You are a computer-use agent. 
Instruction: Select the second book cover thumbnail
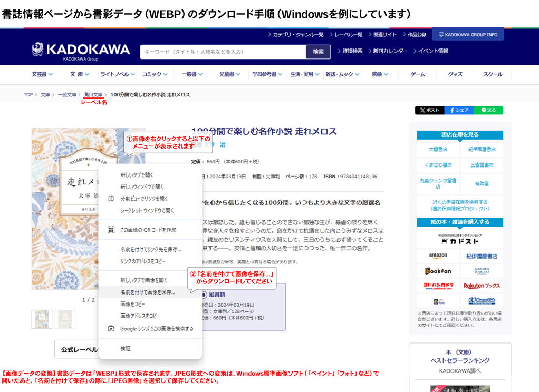[x=65, y=319]
